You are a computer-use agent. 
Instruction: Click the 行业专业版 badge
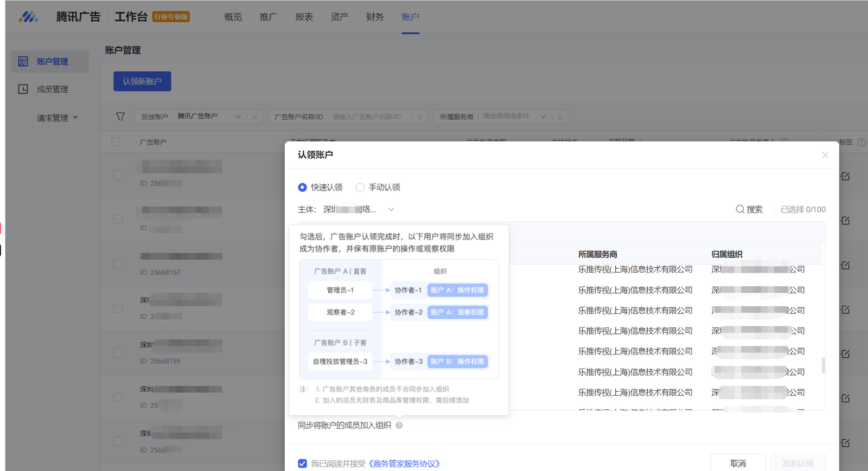coord(171,17)
